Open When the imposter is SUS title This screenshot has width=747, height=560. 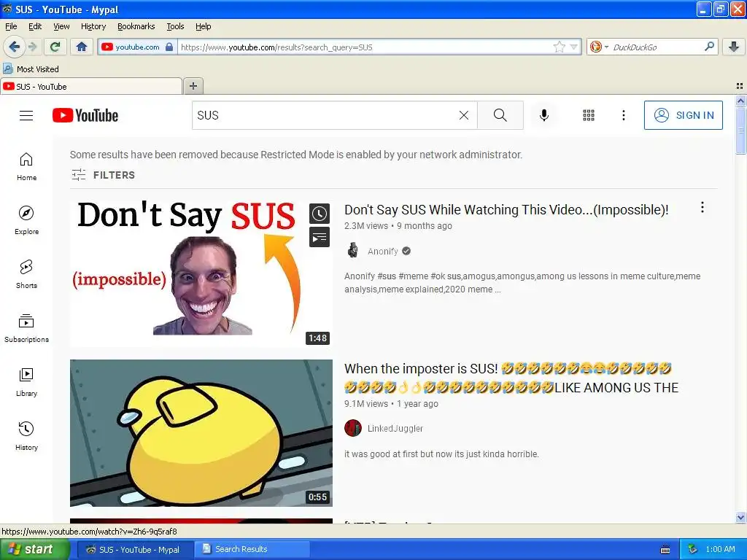(x=511, y=378)
